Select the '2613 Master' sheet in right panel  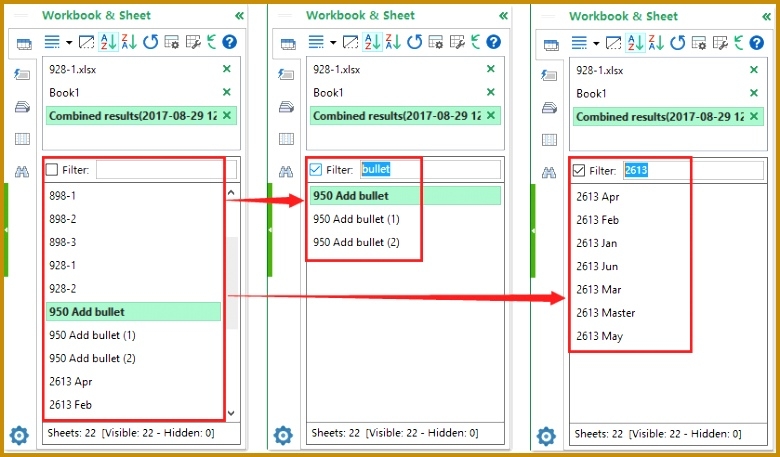point(605,313)
